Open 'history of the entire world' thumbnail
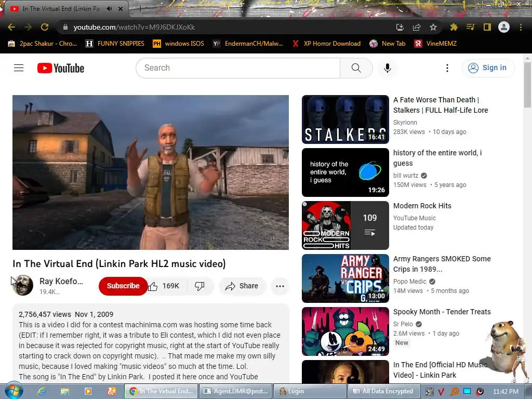532x399 pixels. [345, 172]
